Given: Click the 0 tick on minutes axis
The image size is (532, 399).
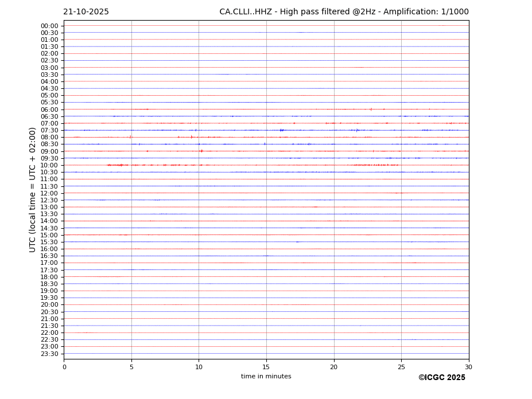Looking at the screenshot, I should (x=64, y=367).
